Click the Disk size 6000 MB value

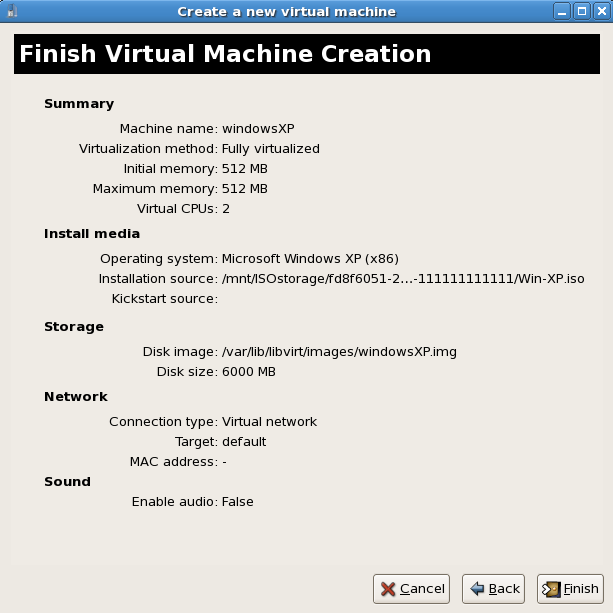click(248, 372)
